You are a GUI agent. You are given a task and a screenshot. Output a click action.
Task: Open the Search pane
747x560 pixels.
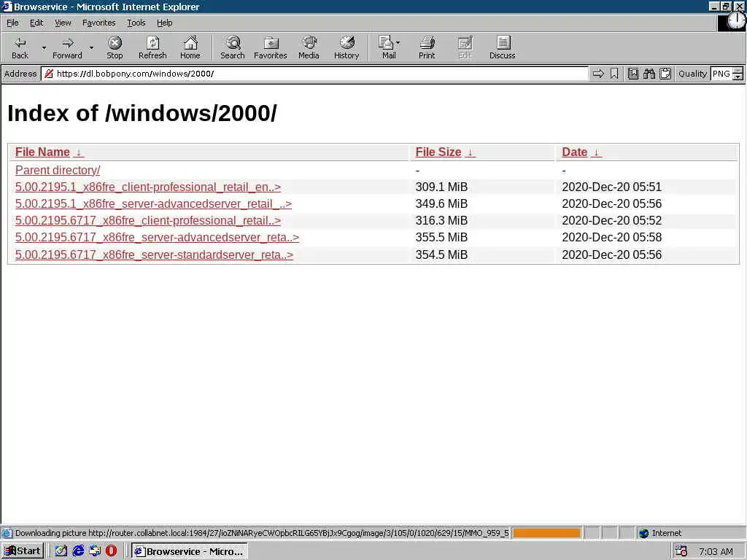pos(233,47)
